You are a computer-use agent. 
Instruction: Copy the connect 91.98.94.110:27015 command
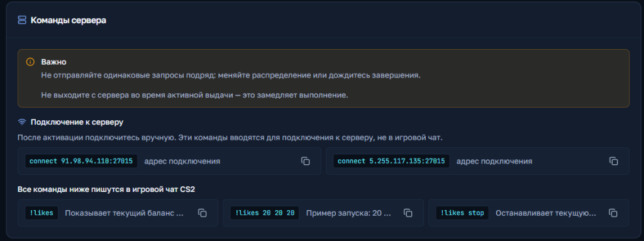(305, 161)
